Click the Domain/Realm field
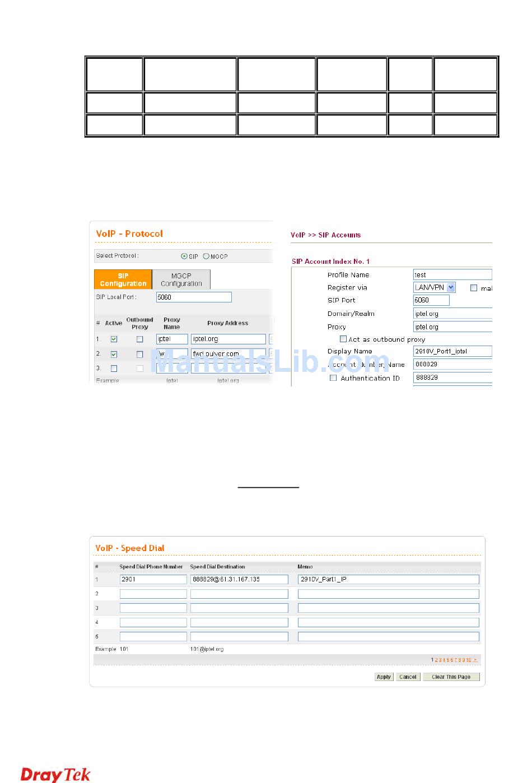The image size is (532, 783). (452, 314)
